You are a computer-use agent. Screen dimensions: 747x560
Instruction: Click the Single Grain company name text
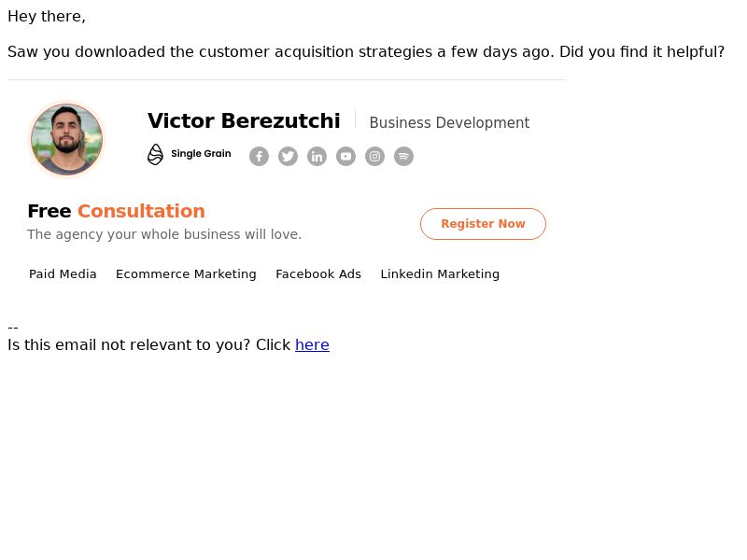coord(201,153)
